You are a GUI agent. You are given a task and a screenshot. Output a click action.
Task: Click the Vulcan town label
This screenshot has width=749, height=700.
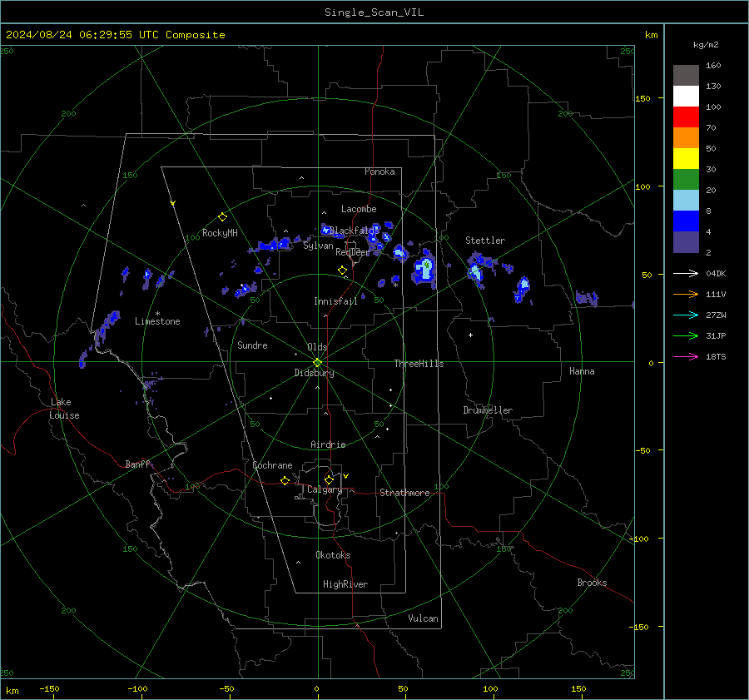click(x=423, y=618)
